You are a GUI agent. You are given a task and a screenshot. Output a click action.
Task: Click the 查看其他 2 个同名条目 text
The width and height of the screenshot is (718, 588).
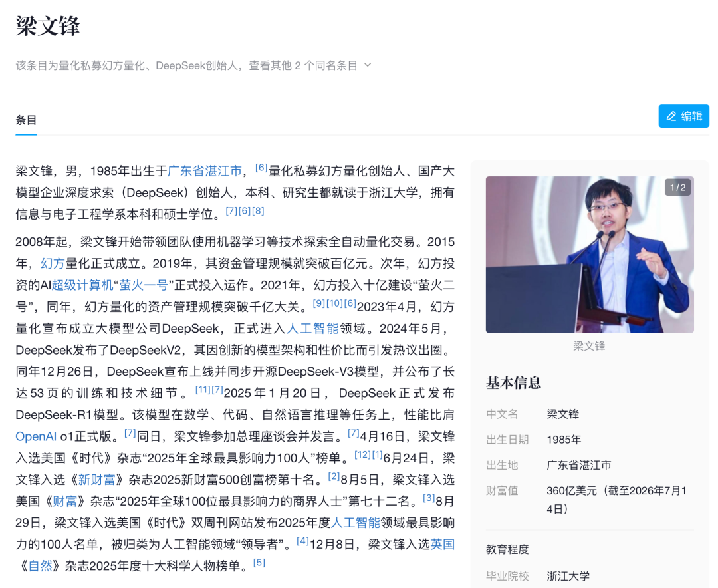coord(303,65)
